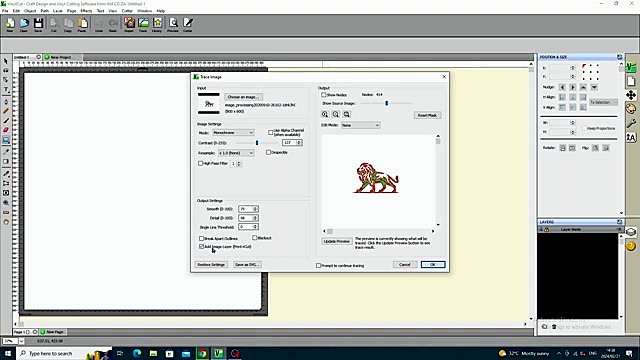
Task: Open the File menu
Action: click(5, 11)
